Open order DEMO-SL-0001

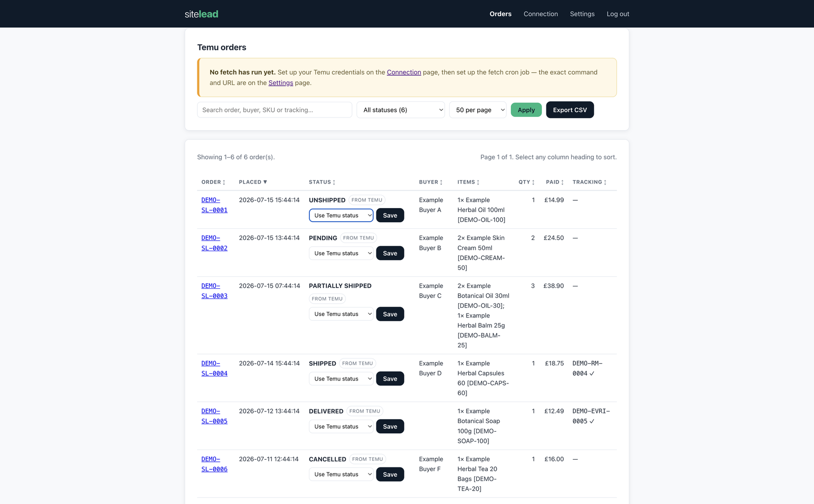214,205
